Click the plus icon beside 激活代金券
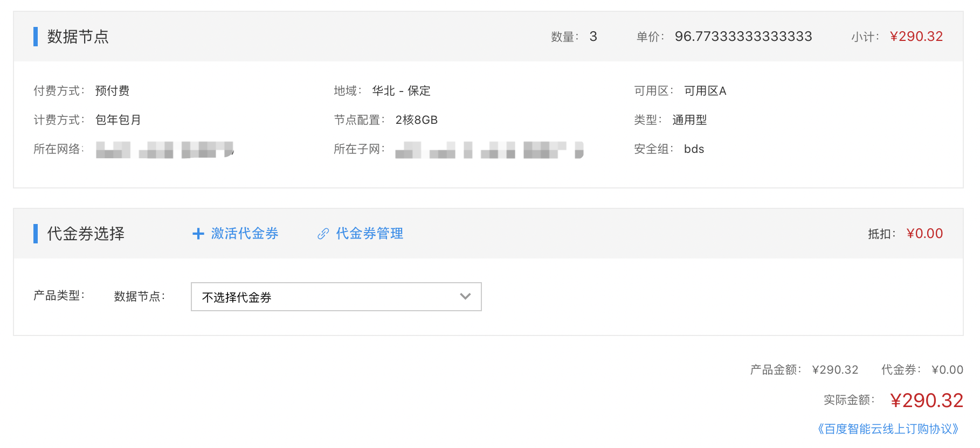The image size is (980, 448). point(198,234)
